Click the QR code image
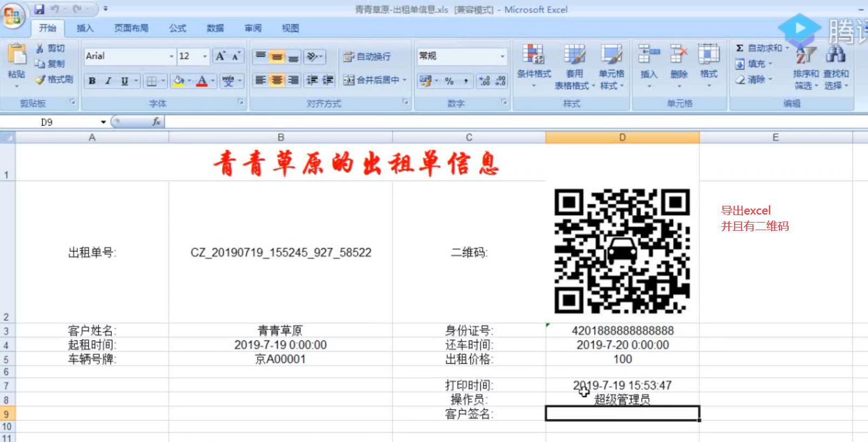 622,251
